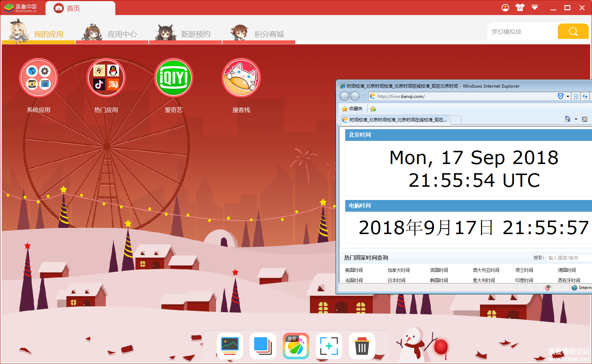
Task: Click the Internet Explorer back arrow
Action: (x=344, y=96)
